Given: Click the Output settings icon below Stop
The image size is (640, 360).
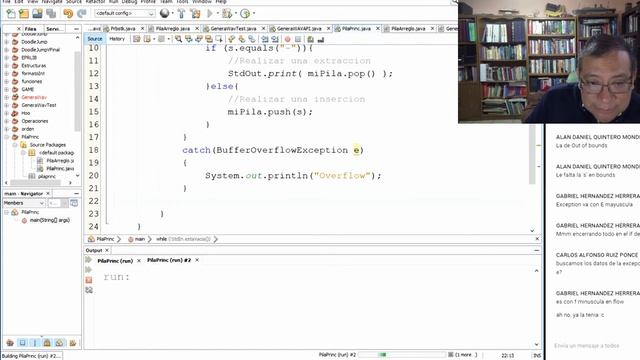Looking at the screenshot, I should coord(89,290).
